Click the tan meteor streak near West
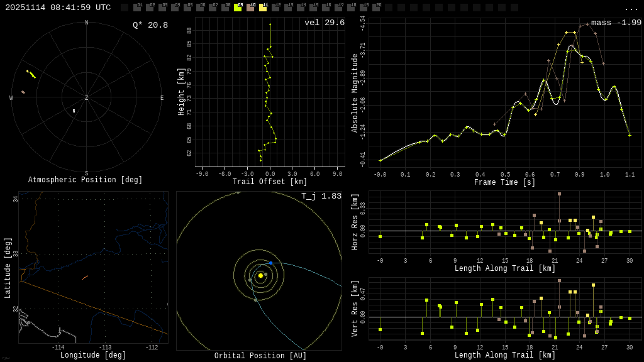644x362 pixels. coord(23,92)
